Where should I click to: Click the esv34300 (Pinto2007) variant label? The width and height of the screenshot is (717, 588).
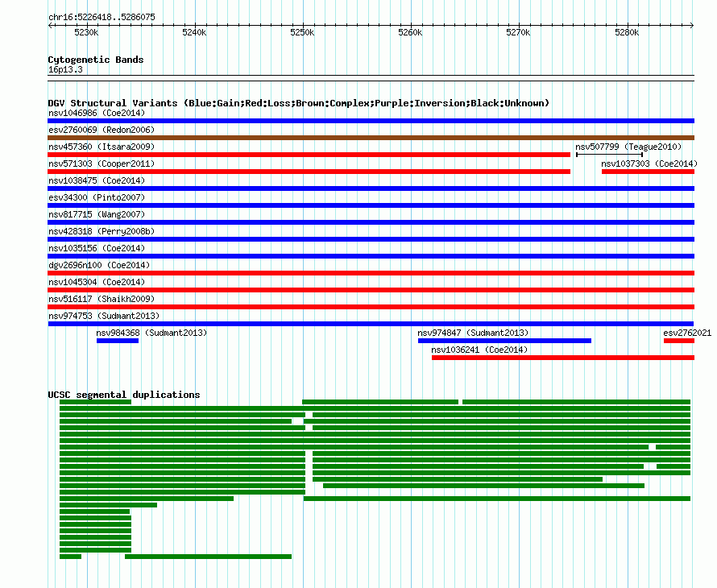(x=97, y=197)
